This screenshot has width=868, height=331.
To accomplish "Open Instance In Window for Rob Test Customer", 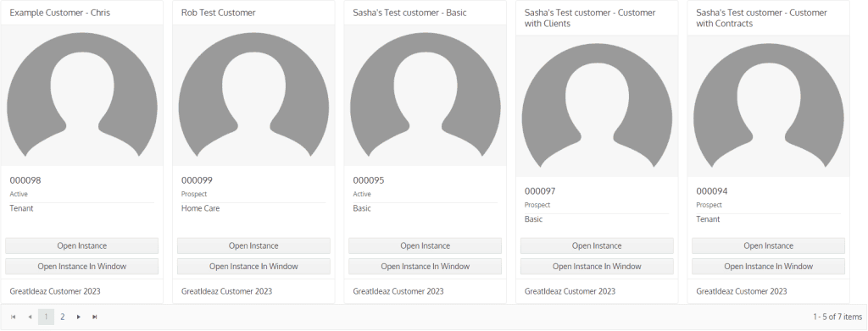I will 253,267.
